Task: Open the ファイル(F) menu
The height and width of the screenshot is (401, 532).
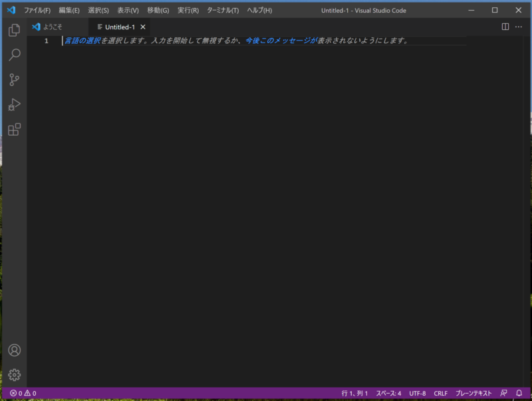Action: click(x=37, y=11)
